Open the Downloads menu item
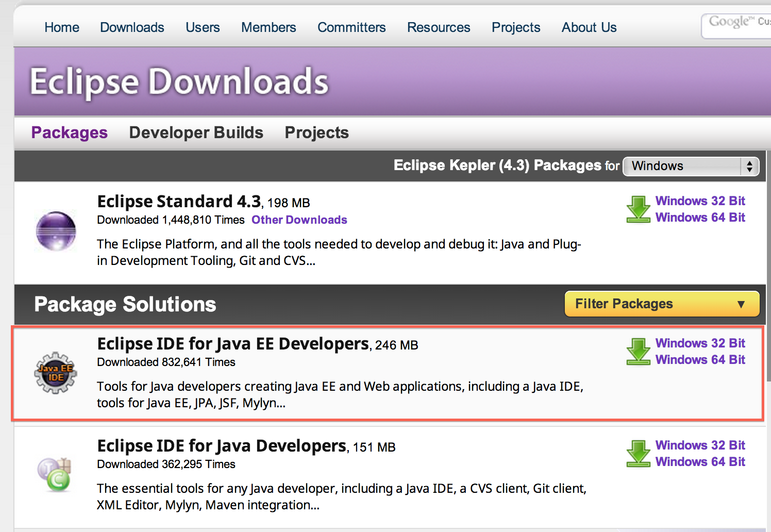Viewport: 771px width, 532px height. tap(132, 27)
